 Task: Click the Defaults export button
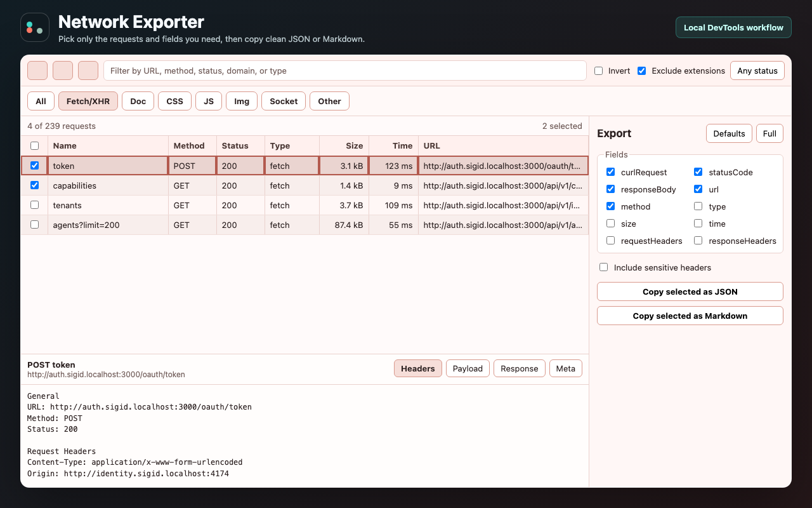coord(729,133)
